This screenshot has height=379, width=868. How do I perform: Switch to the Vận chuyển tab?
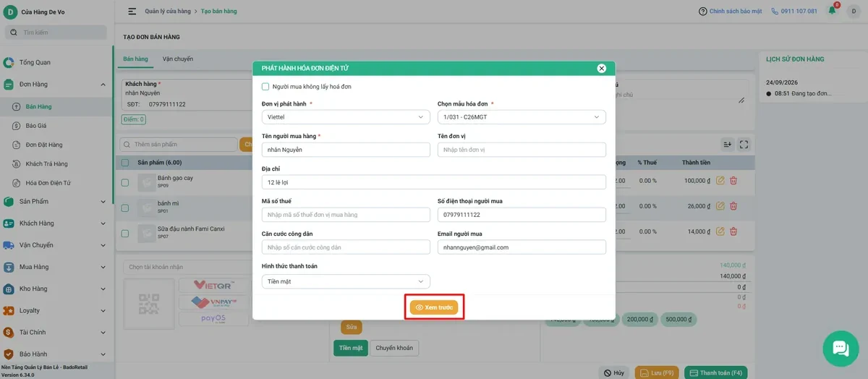178,59
